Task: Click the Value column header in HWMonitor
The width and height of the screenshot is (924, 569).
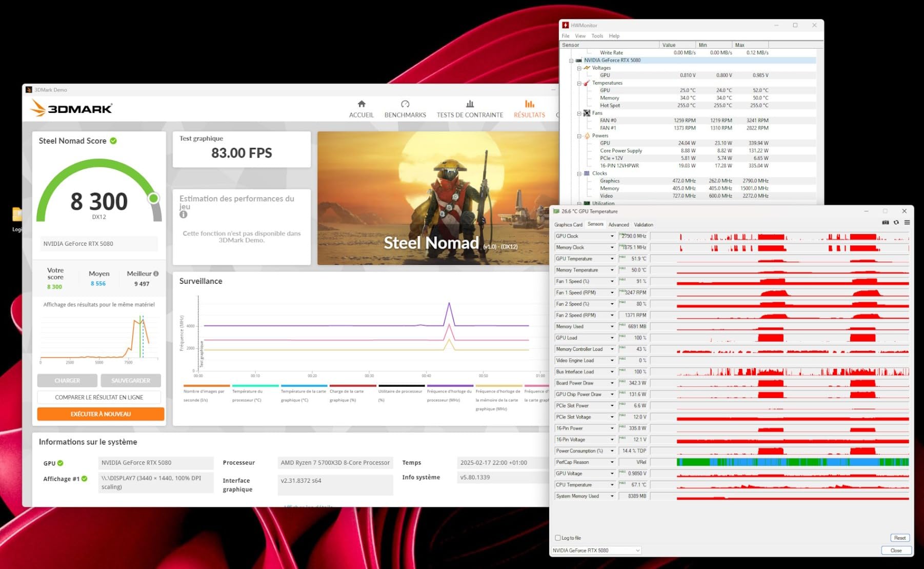Action: click(x=677, y=45)
